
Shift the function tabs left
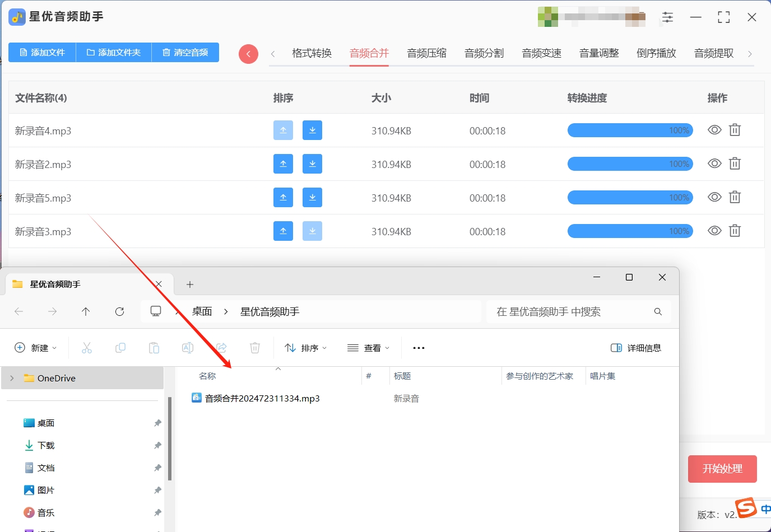[273, 54]
